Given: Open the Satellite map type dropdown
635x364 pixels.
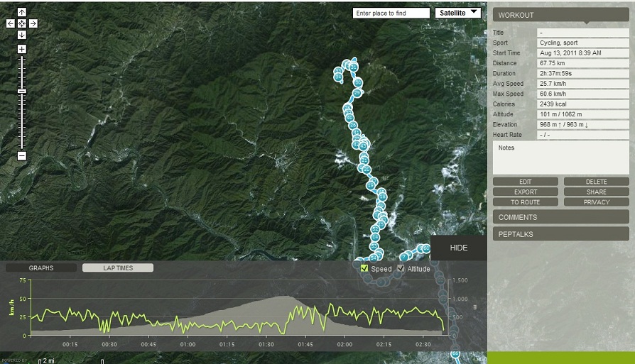Looking at the screenshot, I should 457,13.
